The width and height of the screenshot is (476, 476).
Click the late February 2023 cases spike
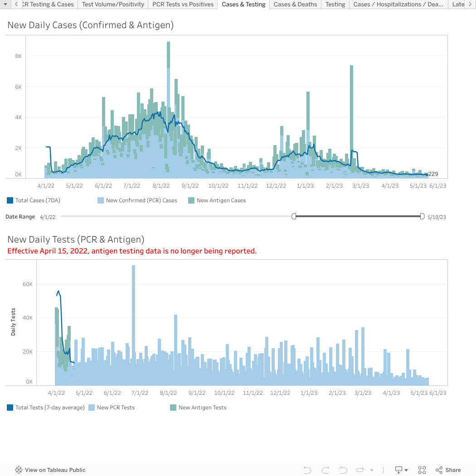click(351, 121)
